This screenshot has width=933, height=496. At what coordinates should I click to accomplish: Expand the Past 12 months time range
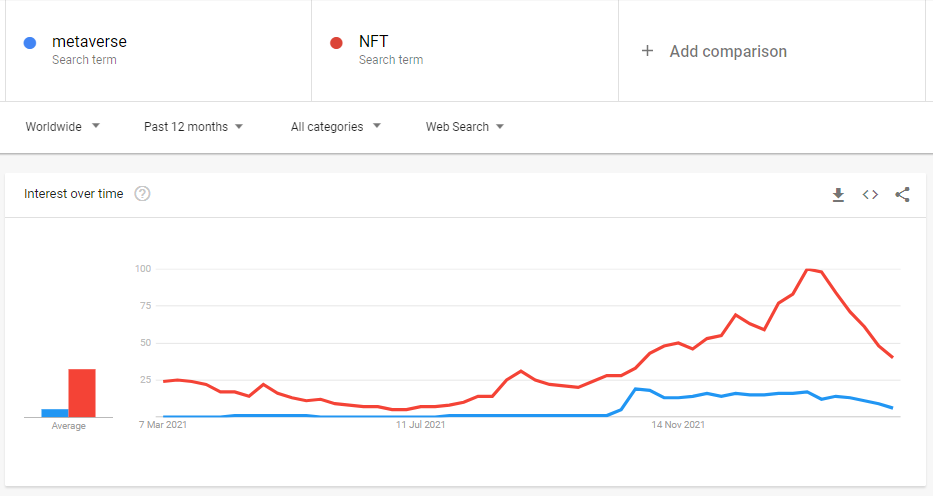[x=193, y=127]
